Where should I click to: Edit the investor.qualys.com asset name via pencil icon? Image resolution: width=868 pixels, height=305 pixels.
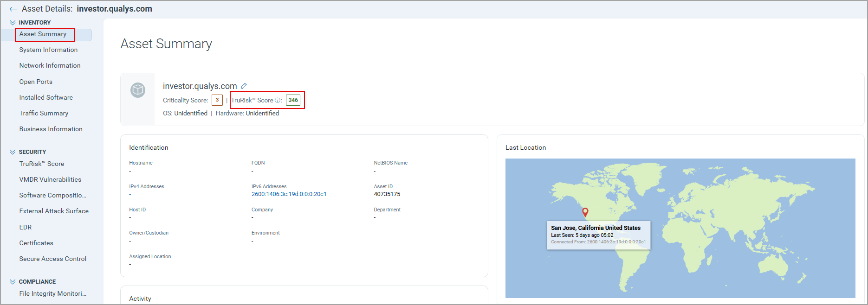coord(244,86)
